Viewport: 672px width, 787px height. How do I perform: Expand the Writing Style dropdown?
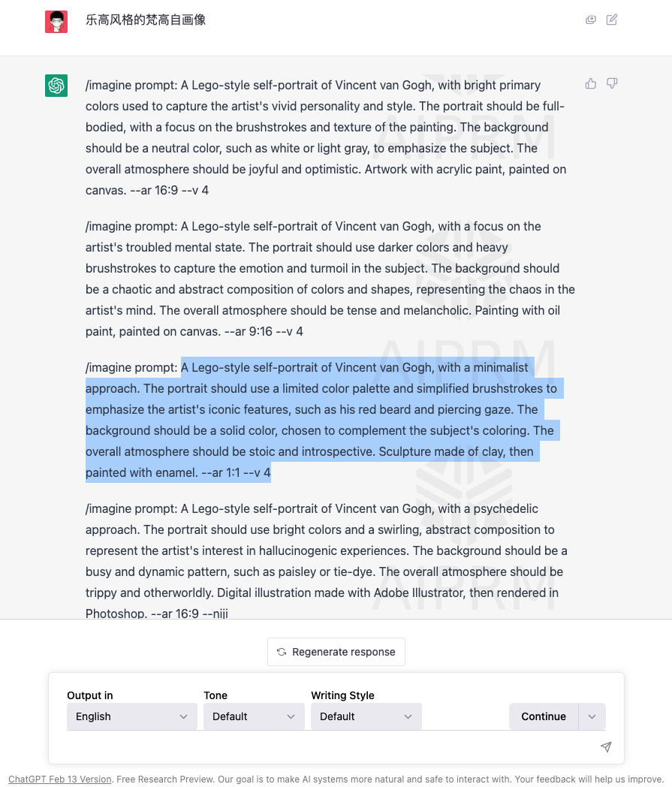click(x=366, y=716)
